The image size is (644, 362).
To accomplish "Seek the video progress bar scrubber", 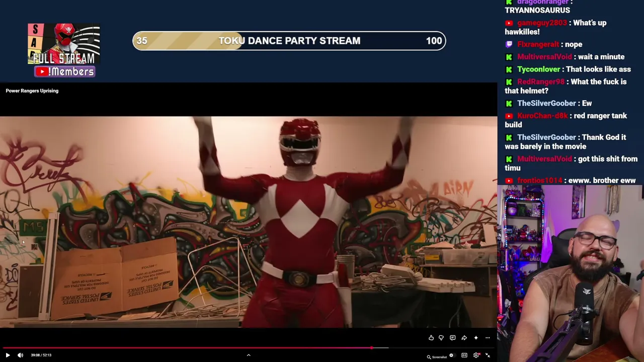I will tap(372, 347).
